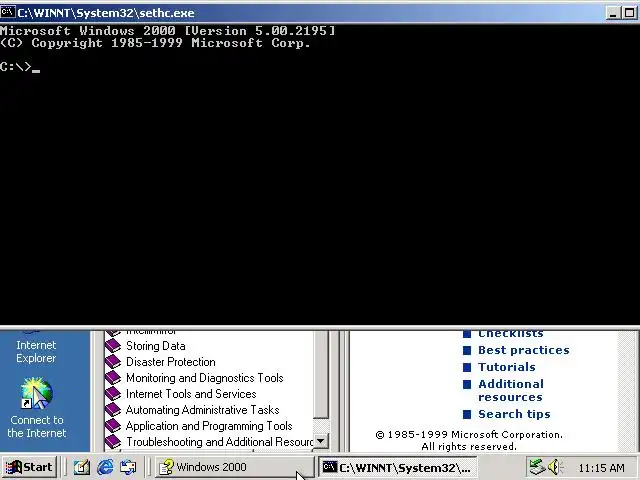Open the Checklists link
The width and height of the screenshot is (640, 480).
(511, 334)
